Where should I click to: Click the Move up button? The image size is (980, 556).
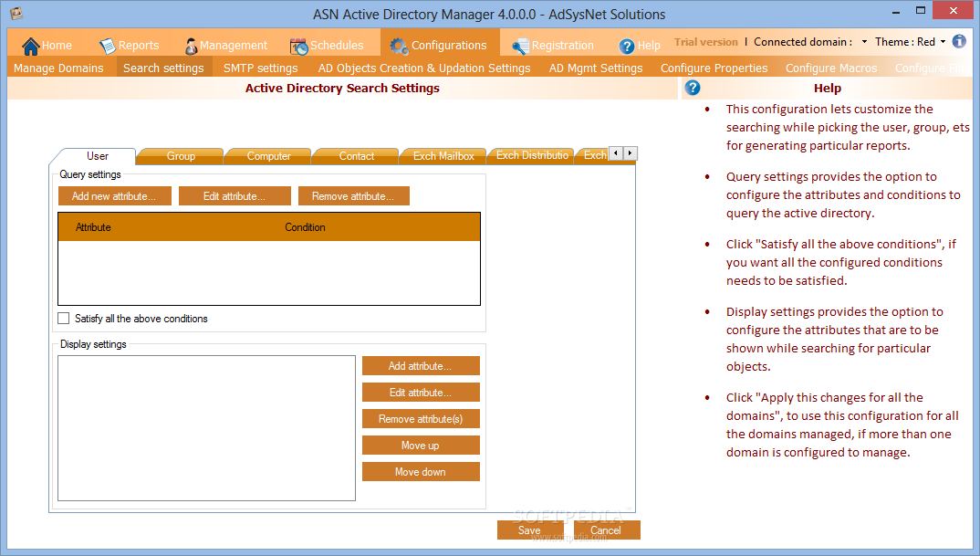coord(421,446)
